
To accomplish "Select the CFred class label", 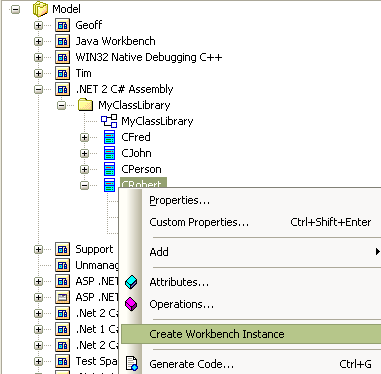I will [136, 137].
